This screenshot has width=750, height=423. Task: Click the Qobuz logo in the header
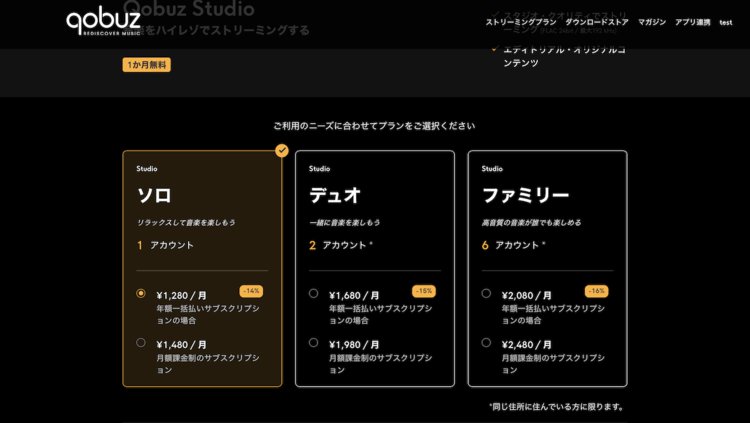coord(106,22)
